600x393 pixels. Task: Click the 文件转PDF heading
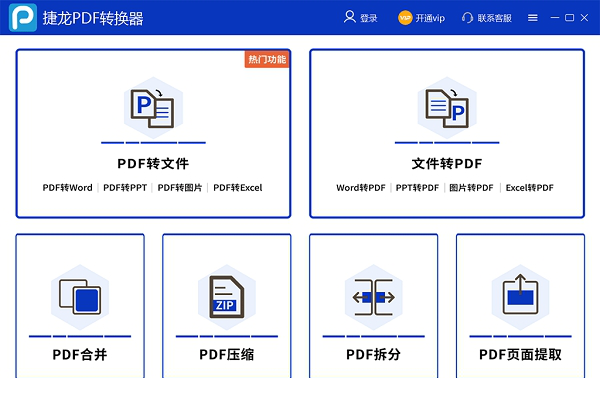[447, 164]
